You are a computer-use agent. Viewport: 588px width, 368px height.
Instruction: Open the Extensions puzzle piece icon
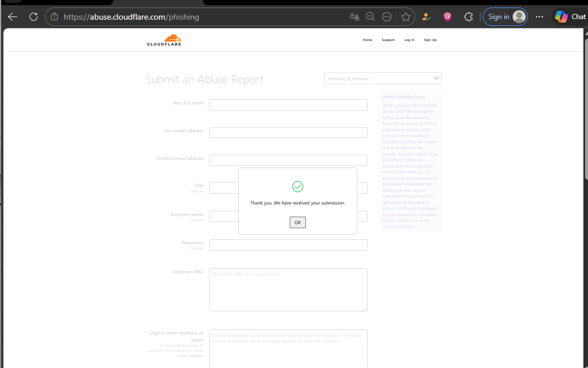click(468, 17)
